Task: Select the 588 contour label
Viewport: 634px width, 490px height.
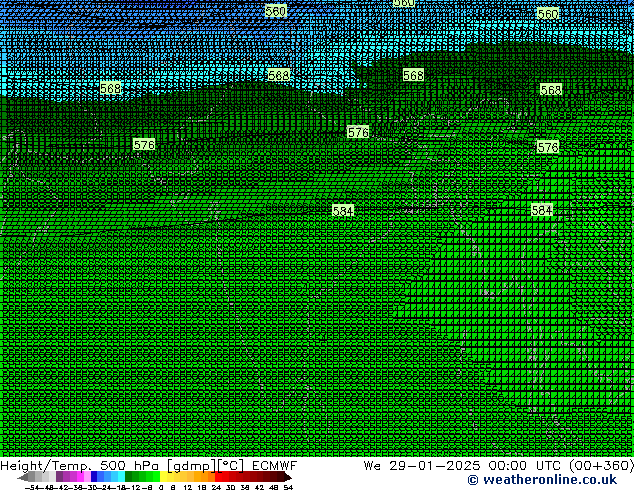Action: pos(279,75)
